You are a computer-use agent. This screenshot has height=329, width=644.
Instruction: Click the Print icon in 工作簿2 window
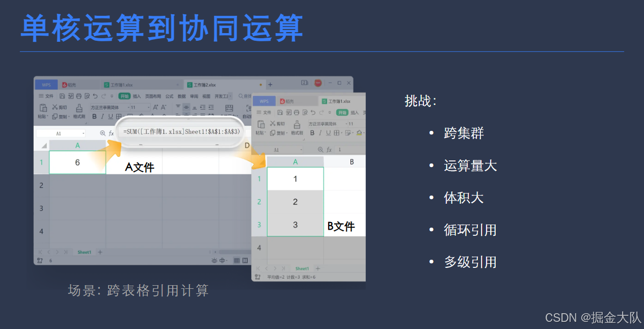click(x=79, y=96)
